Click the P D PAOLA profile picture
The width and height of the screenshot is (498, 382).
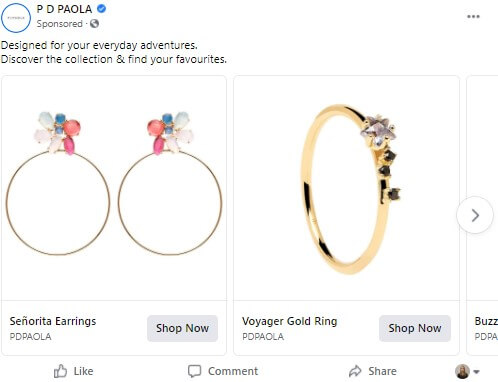click(x=16, y=18)
